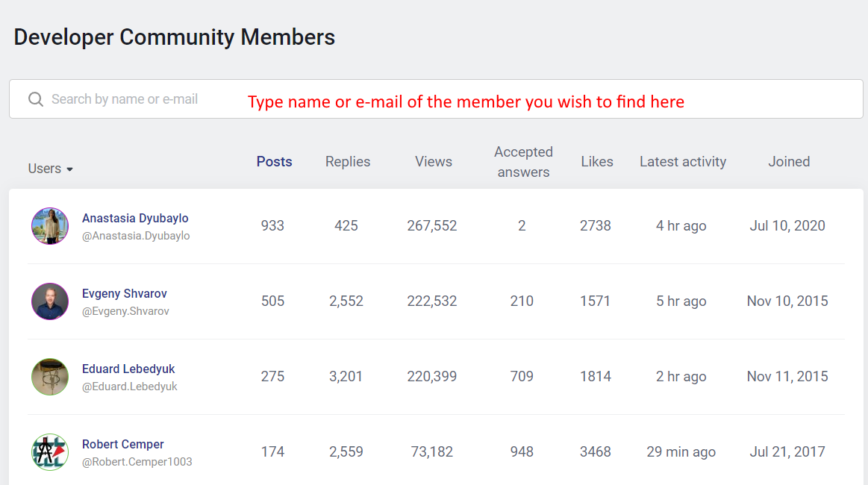Sort members by Replies column

[348, 162]
